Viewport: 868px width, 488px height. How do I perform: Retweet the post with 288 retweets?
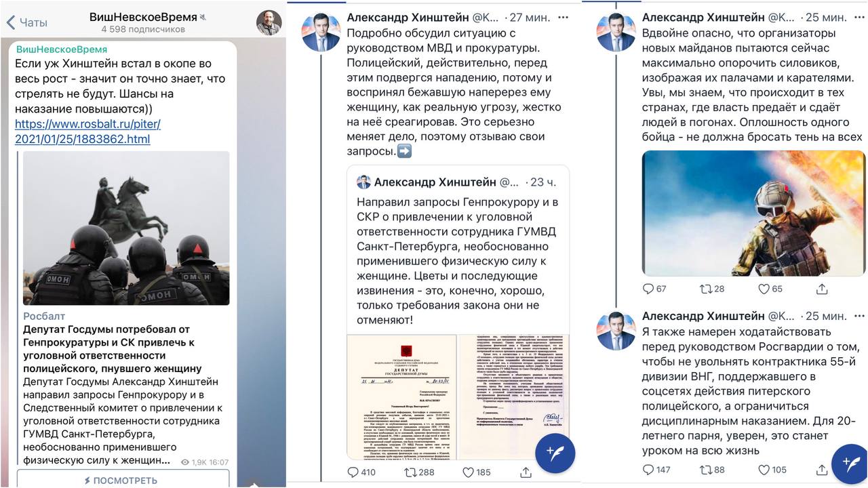tap(419, 472)
